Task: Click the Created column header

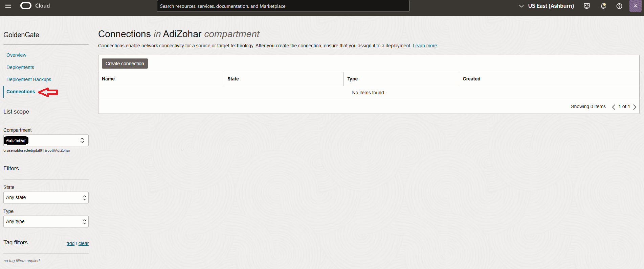Action: coord(549,79)
